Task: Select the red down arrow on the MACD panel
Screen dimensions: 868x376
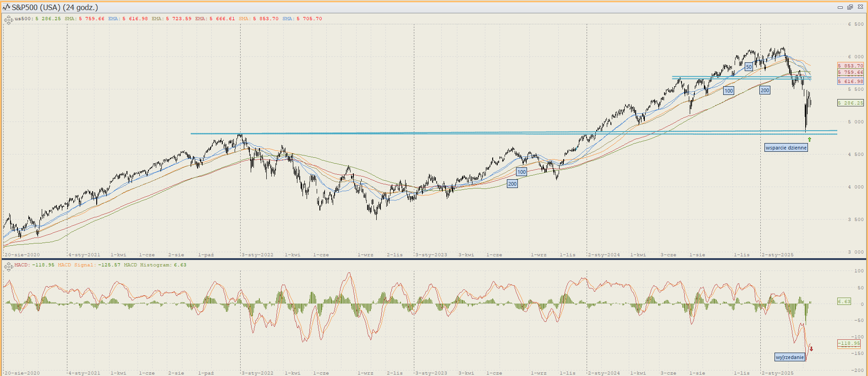Action: (x=811, y=349)
